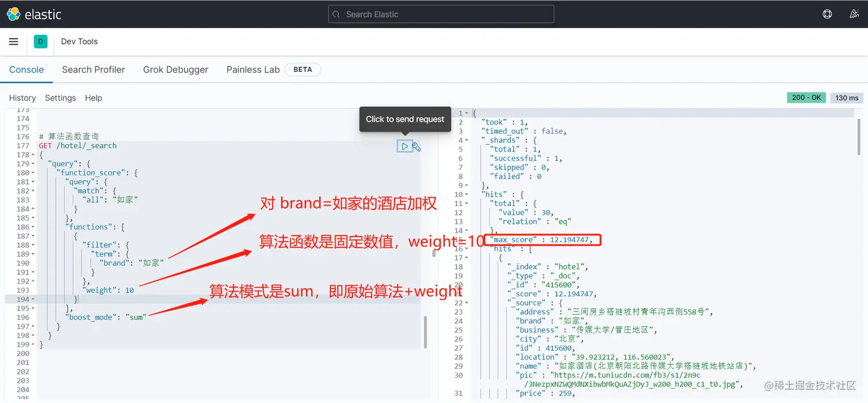This screenshot has width=868, height=403.
Task: Open the Painless Lab tab
Action: [x=253, y=69]
